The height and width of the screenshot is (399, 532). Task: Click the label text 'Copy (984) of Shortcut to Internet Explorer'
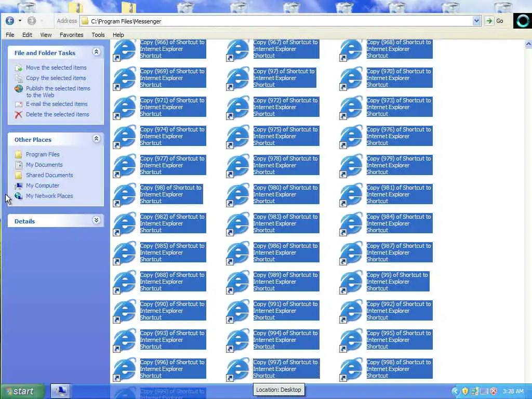tap(400, 223)
